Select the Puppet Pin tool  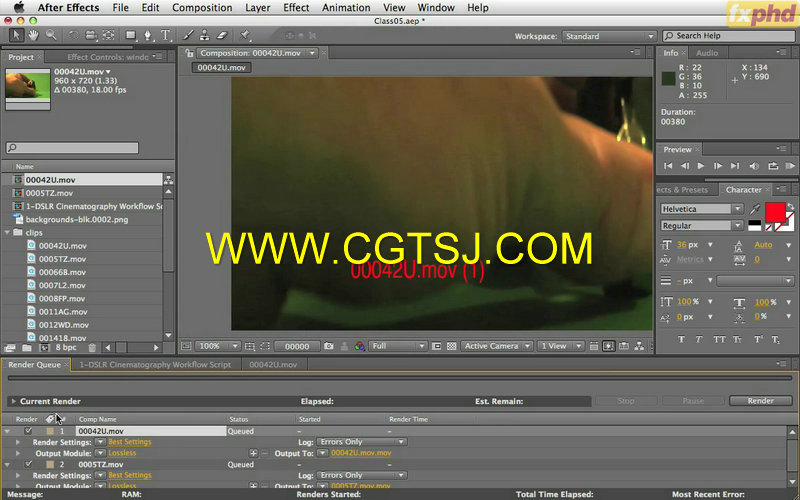(x=245, y=35)
